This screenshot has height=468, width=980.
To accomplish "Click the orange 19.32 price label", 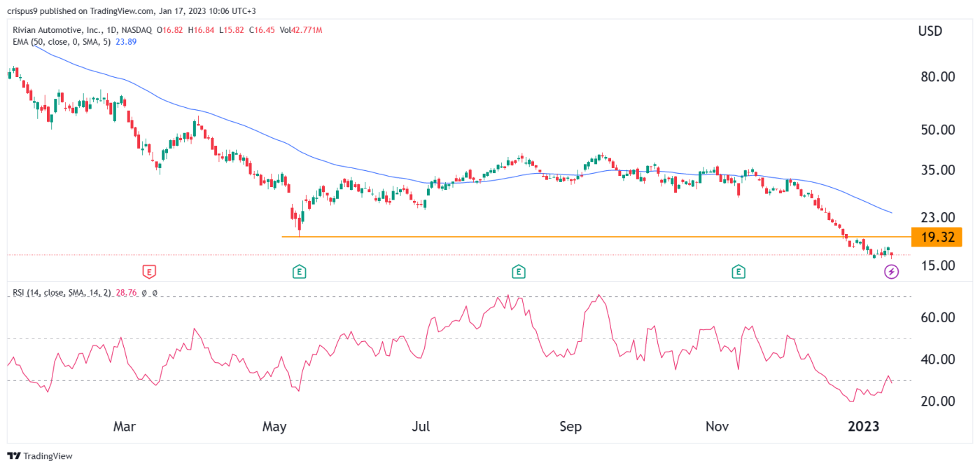I will (937, 237).
